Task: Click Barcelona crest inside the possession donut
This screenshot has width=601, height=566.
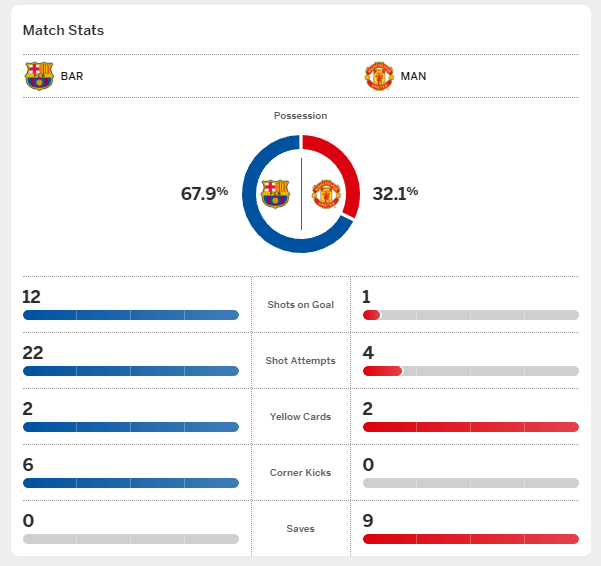Action: (x=275, y=194)
